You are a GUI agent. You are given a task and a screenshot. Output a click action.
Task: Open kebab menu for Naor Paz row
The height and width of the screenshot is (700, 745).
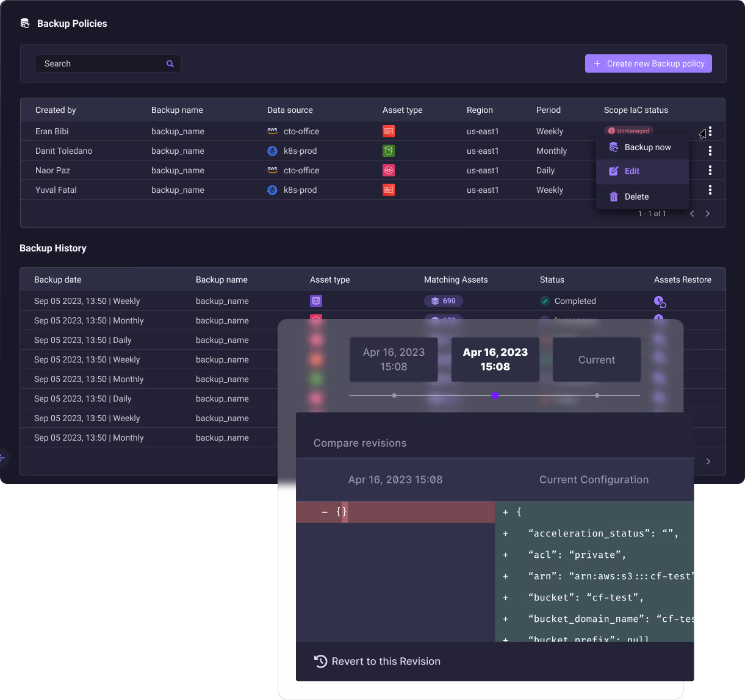pos(710,170)
